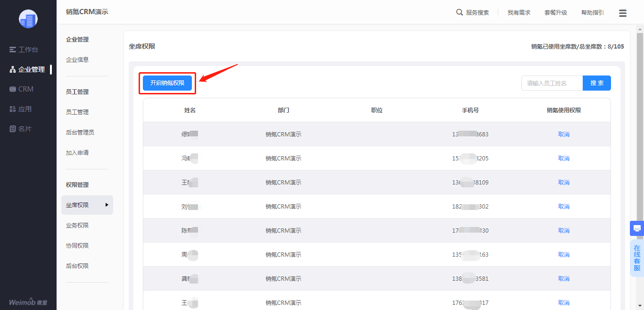Open 后台权限 in the submenu
Viewport: 644px width, 310px height.
pyautogui.click(x=77, y=266)
